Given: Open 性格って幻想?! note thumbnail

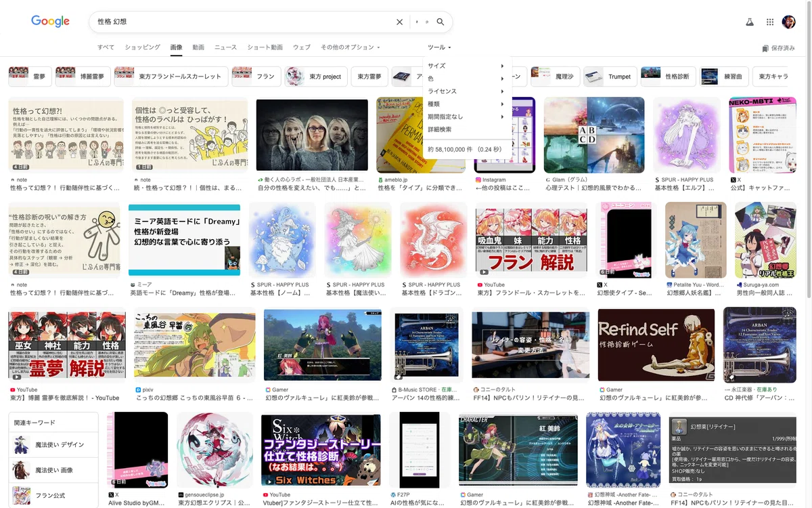Looking at the screenshot, I should (66, 134).
